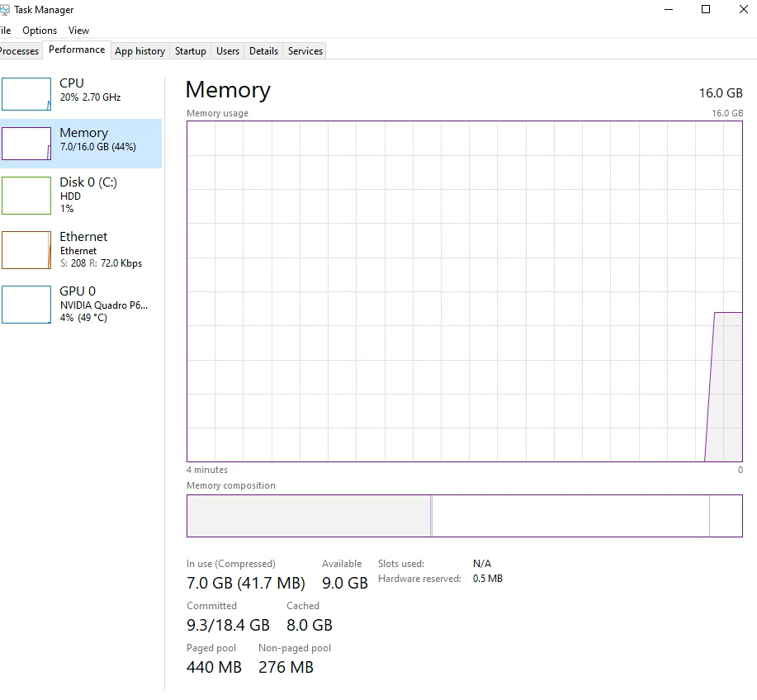The image size is (757, 700).
Task: Open the View menu
Action: pyautogui.click(x=78, y=31)
